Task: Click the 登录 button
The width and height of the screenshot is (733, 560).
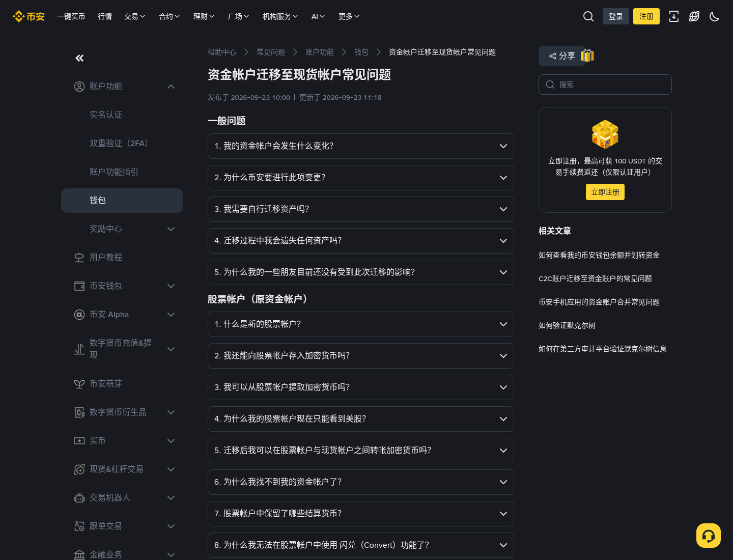Action: [x=616, y=16]
